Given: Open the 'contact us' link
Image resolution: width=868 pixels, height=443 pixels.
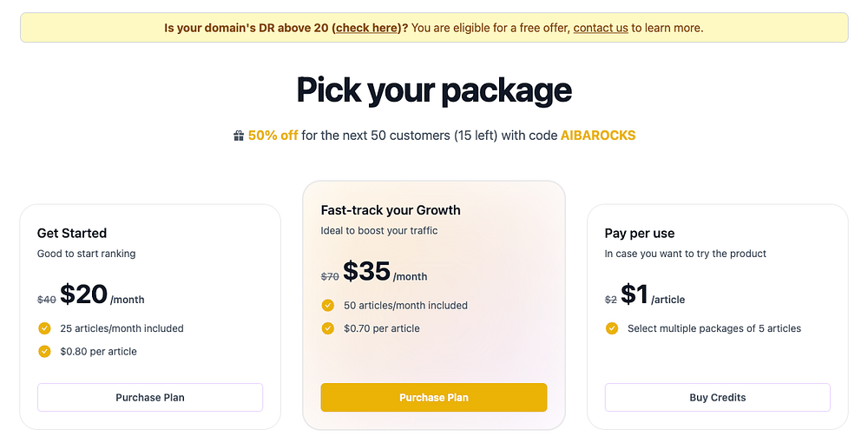Looking at the screenshot, I should tap(601, 28).
